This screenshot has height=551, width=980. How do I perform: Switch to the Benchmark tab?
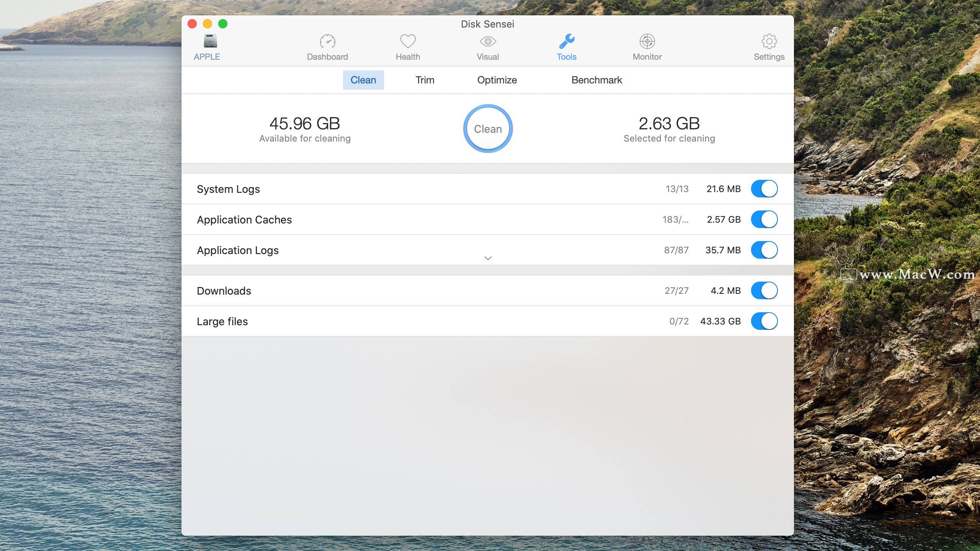(597, 80)
